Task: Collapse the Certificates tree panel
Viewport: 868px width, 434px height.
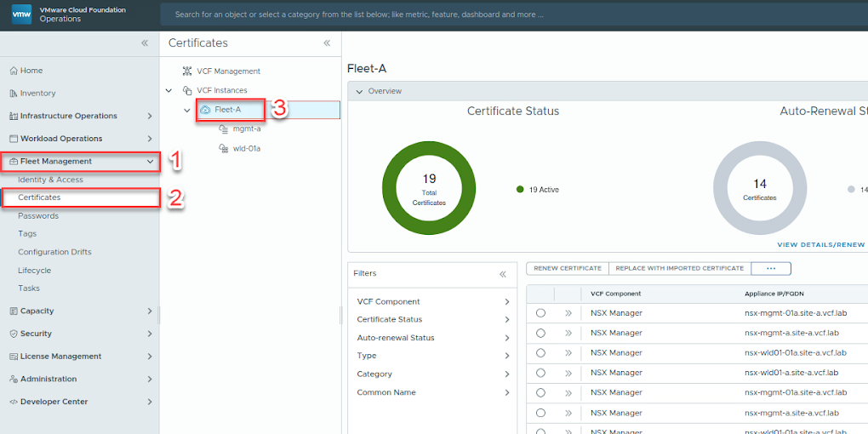Action: [327, 43]
